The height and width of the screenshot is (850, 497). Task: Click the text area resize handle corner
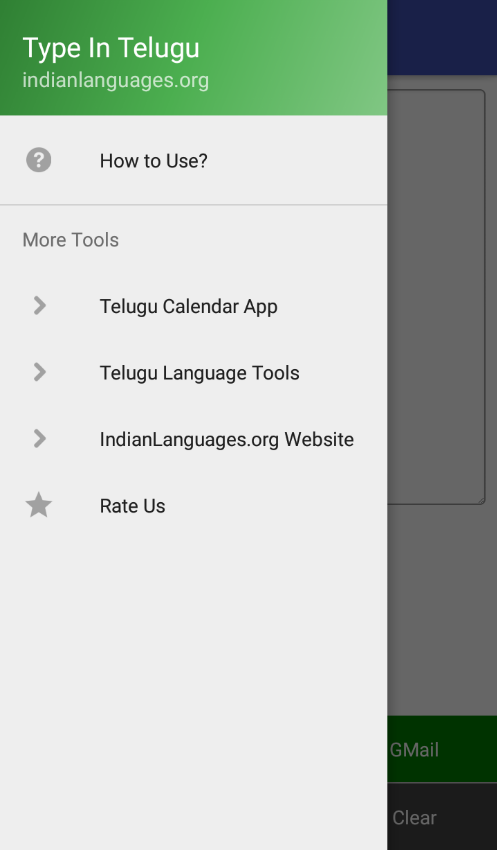481,501
